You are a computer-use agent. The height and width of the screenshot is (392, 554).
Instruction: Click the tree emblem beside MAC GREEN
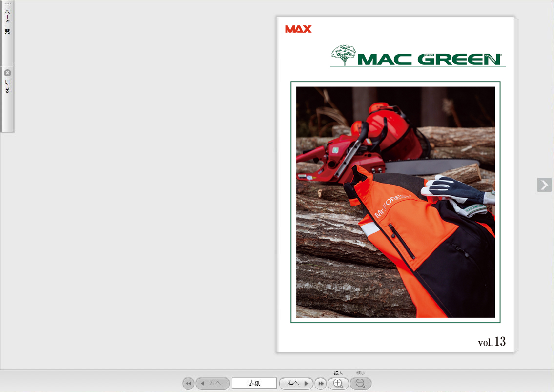[x=344, y=55]
